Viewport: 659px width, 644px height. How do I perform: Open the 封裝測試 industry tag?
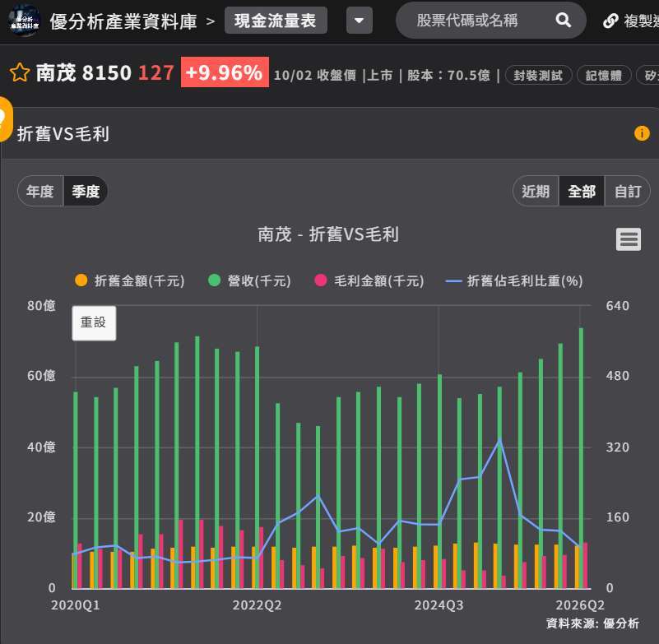point(538,75)
